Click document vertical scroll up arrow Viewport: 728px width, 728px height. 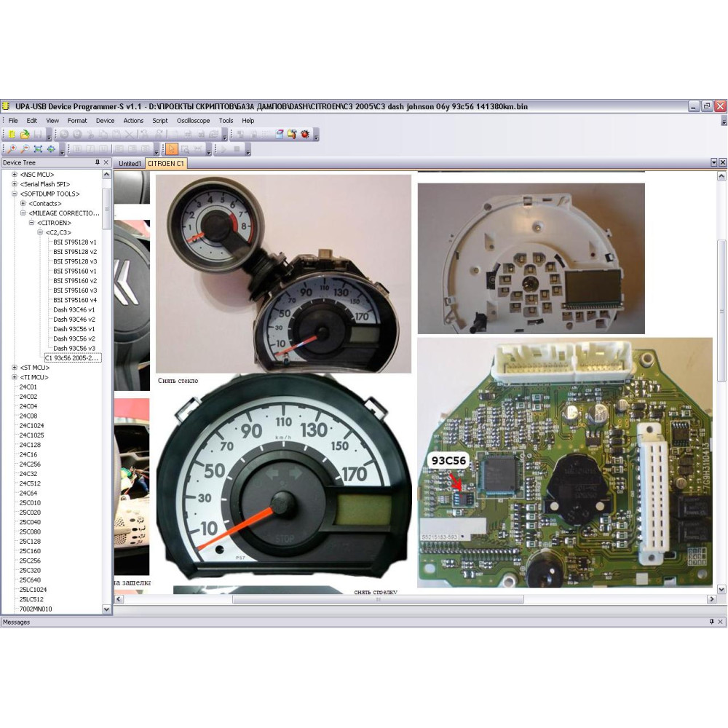(x=721, y=176)
